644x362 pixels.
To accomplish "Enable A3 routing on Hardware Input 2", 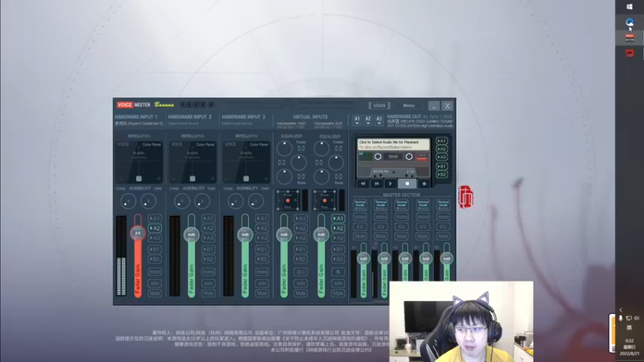I will point(208,238).
